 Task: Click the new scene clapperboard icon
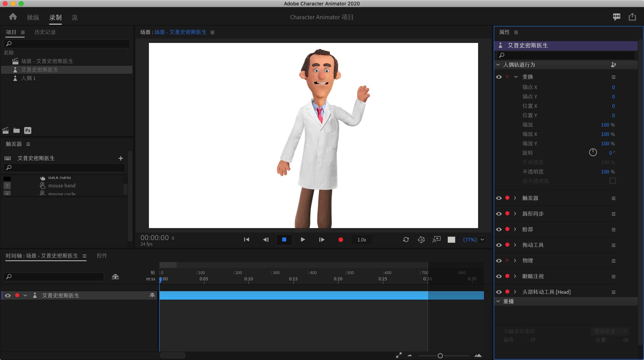pos(6,130)
